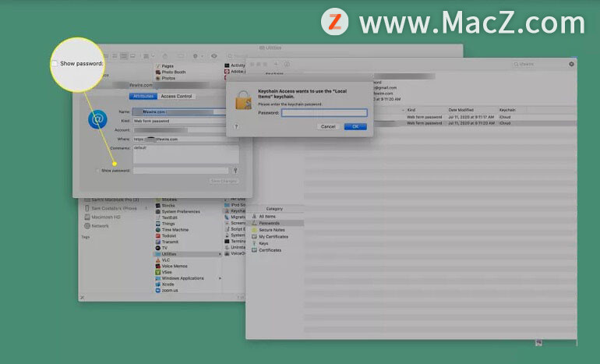Viewport: 600px width, 364px height.
Task: Click OK in the keychain password dialog
Action: [x=355, y=126]
